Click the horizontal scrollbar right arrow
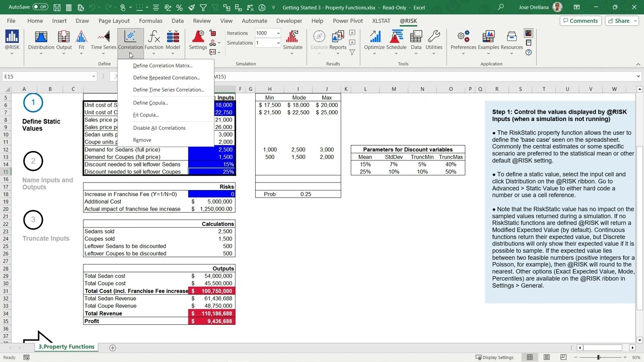 click(632, 347)
